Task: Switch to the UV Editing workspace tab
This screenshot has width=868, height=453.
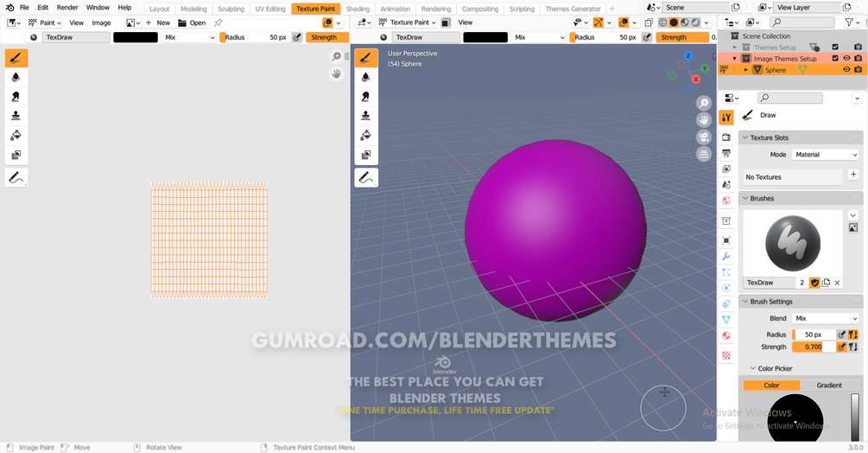Action: (x=270, y=9)
